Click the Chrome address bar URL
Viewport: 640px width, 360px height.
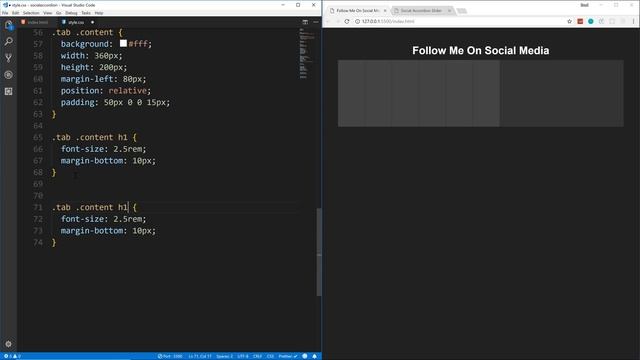point(388,21)
